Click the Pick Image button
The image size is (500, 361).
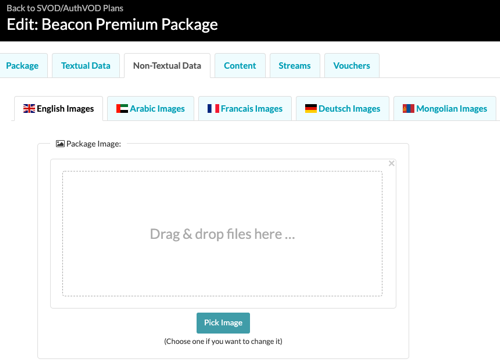click(x=223, y=323)
